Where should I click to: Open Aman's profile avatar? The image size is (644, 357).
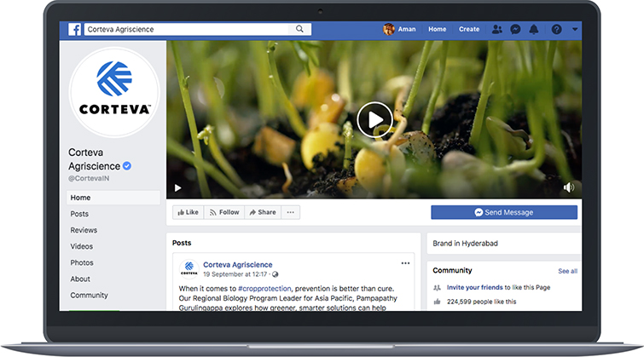pyautogui.click(x=389, y=29)
